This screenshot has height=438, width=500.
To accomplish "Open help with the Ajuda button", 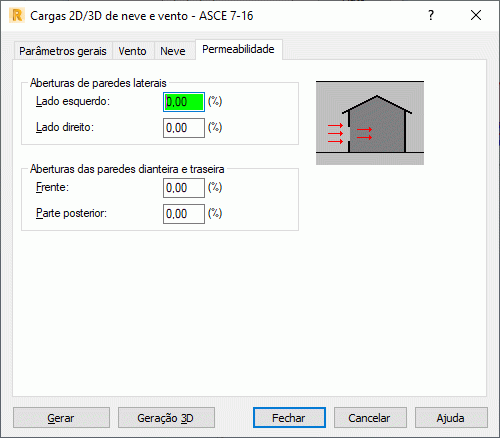I will (451, 418).
